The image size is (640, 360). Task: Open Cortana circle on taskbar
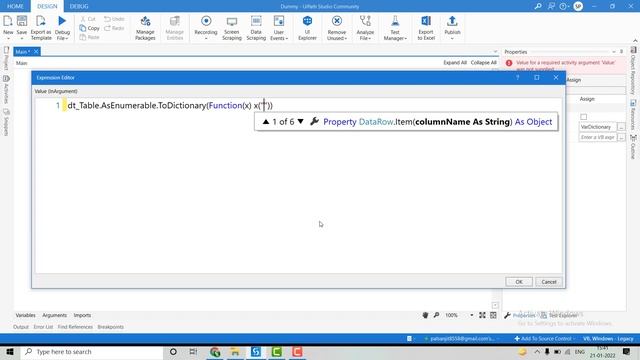[x=173, y=352]
